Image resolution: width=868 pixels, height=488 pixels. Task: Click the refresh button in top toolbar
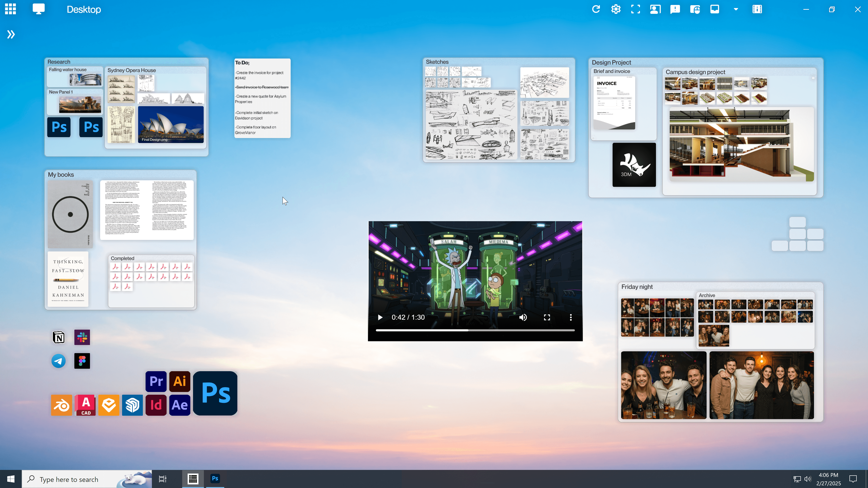[596, 9]
